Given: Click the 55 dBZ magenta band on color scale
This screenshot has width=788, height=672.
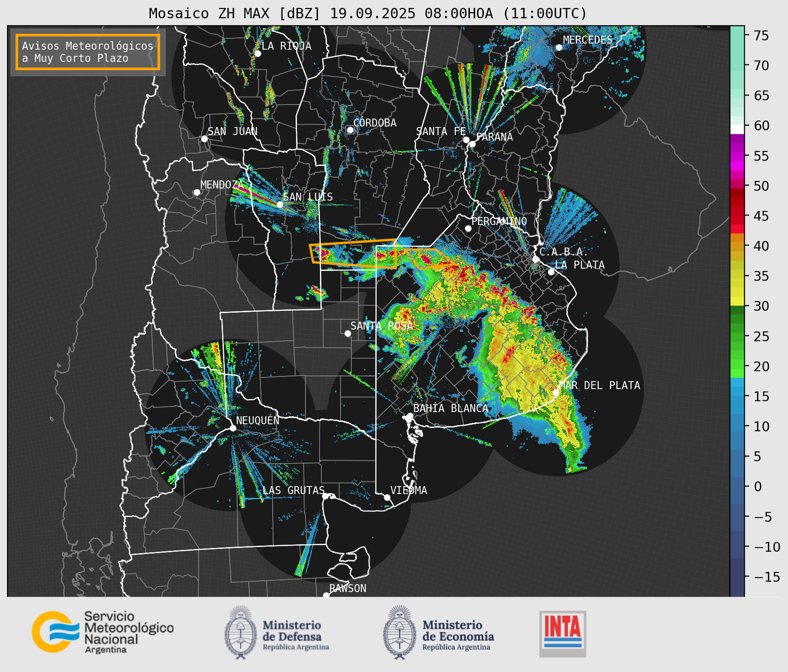Looking at the screenshot, I should pos(737,156).
